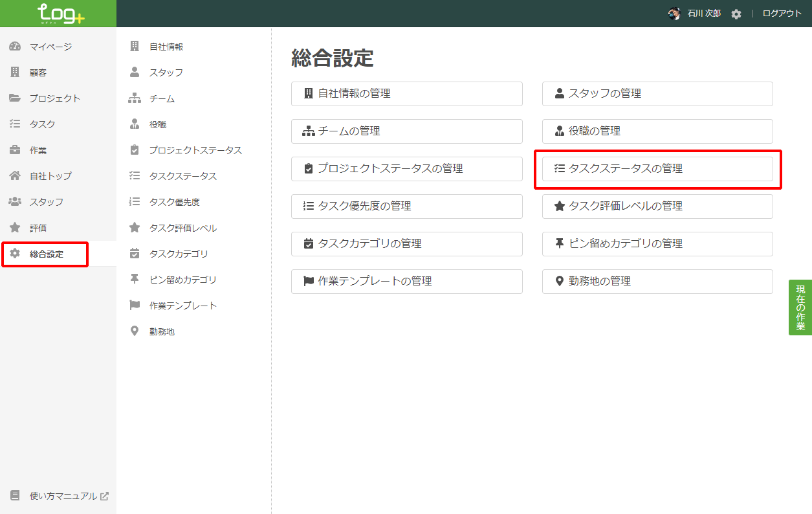This screenshot has height=514, width=812.
Task: Select ピン留めカテゴリ from the settings list
Action: click(175, 279)
